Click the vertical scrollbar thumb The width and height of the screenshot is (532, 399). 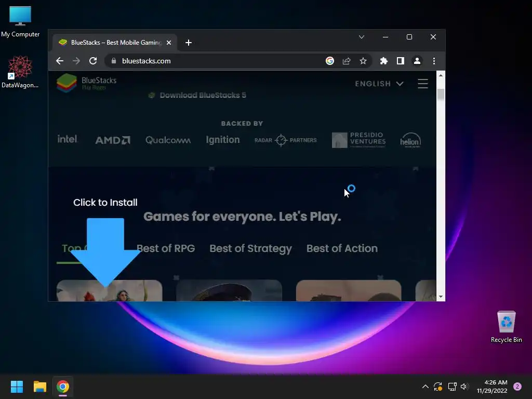point(441,95)
